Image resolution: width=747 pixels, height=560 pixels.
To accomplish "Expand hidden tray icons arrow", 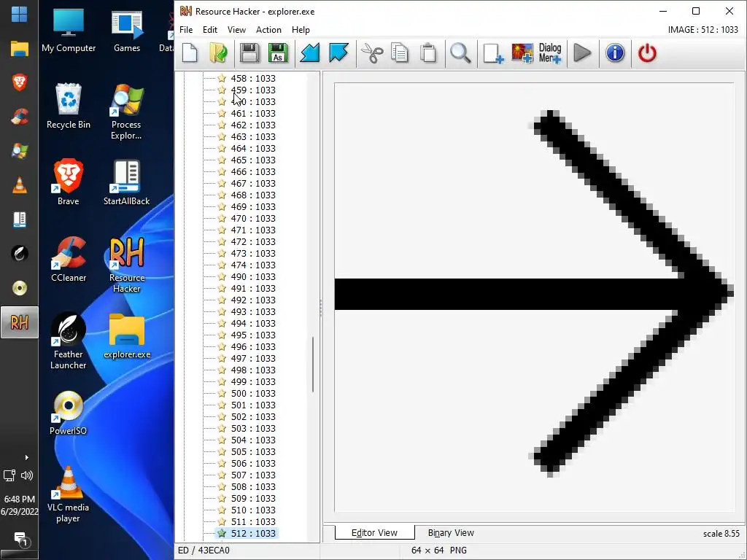I will 26,458.
